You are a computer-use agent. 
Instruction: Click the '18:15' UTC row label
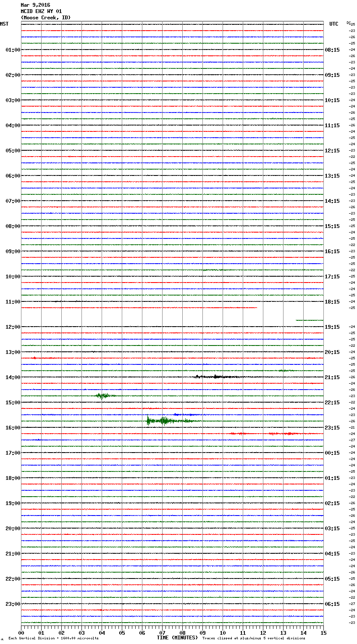tap(332, 302)
